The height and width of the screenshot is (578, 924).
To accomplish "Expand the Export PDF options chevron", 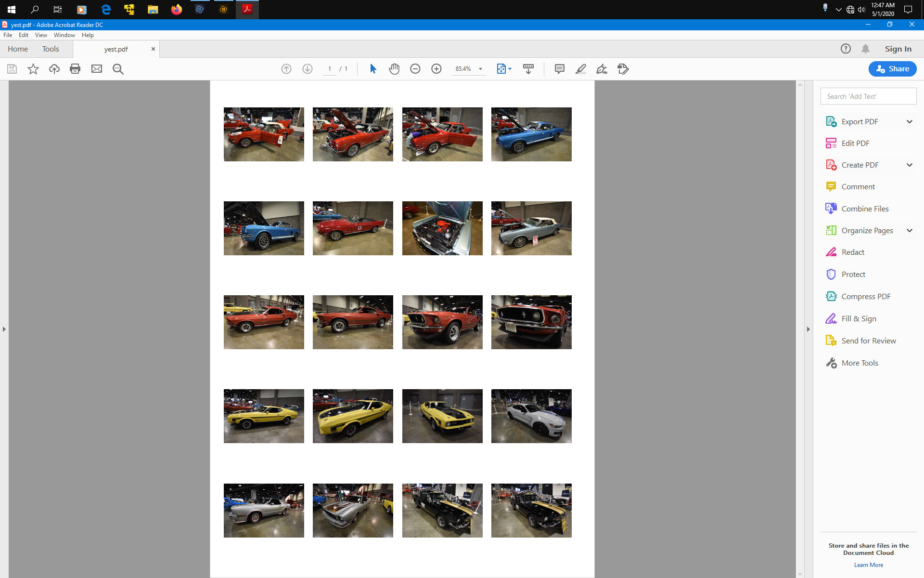I will click(x=910, y=121).
